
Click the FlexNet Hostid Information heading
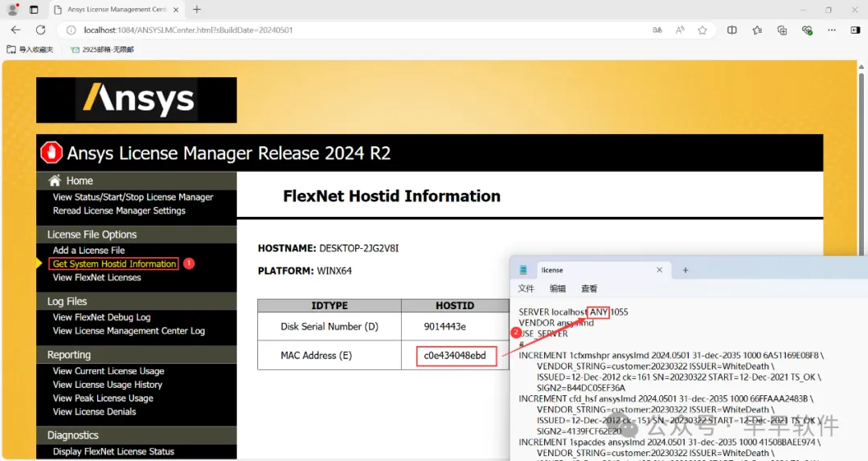pyautogui.click(x=391, y=196)
